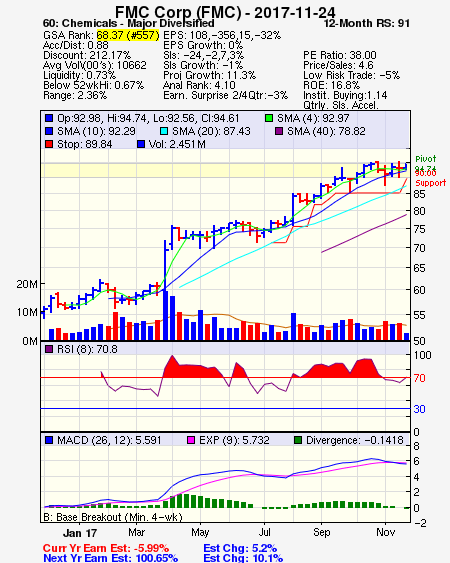
Task: Click the Below 52wkHi: 0.67% text
Action: [x=93, y=85]
